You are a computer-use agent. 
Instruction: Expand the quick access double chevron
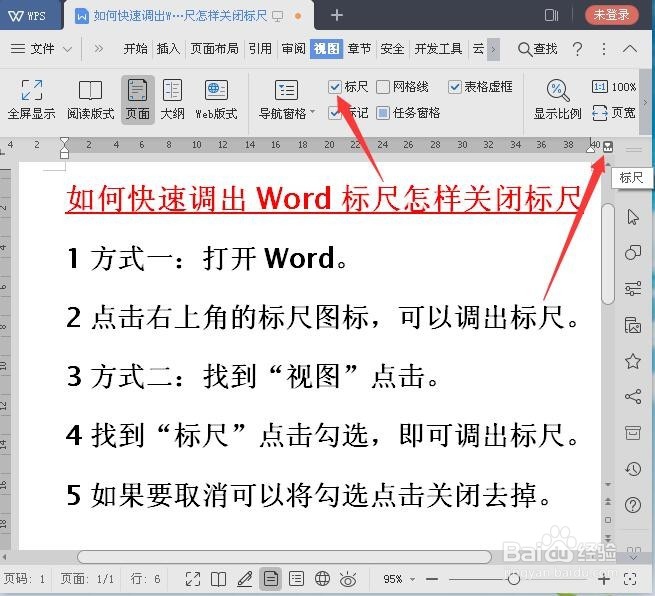(98, 49)
